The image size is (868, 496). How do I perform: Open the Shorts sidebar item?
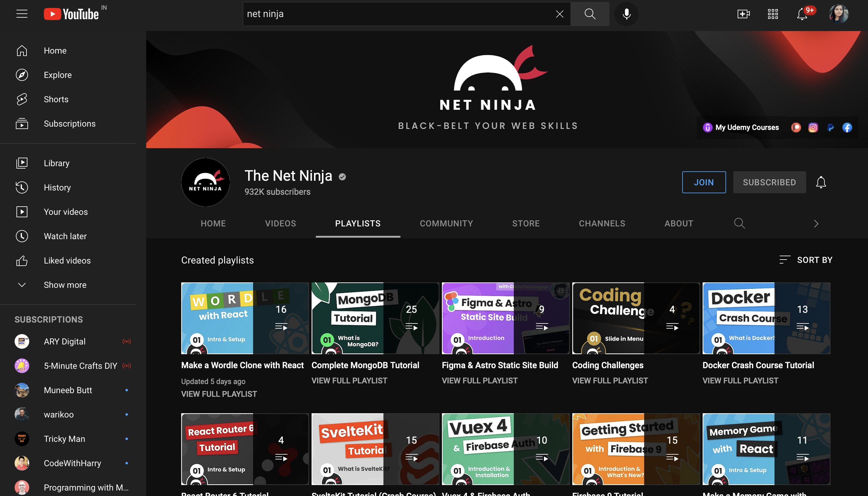coord(56,99)
